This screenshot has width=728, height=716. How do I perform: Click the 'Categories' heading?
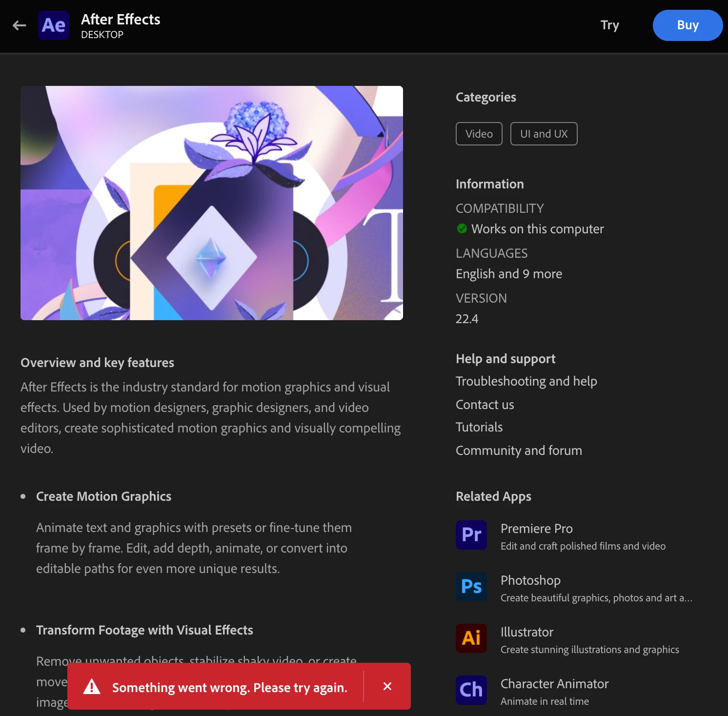pos(485,97)
